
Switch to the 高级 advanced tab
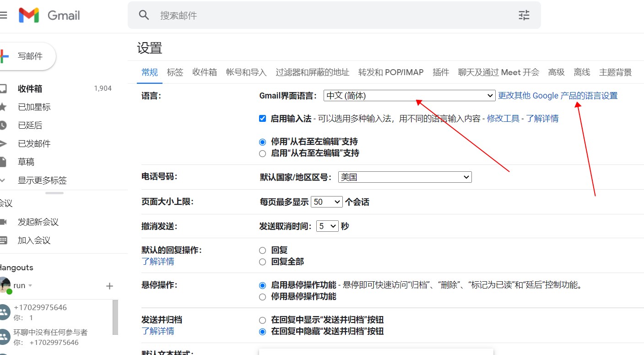tap(557, 72)
